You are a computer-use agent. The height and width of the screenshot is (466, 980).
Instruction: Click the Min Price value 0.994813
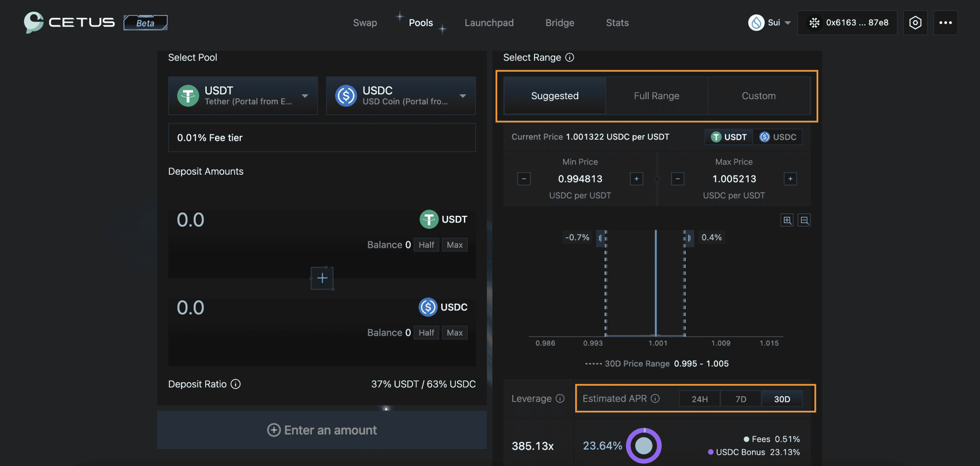point(580,179)
